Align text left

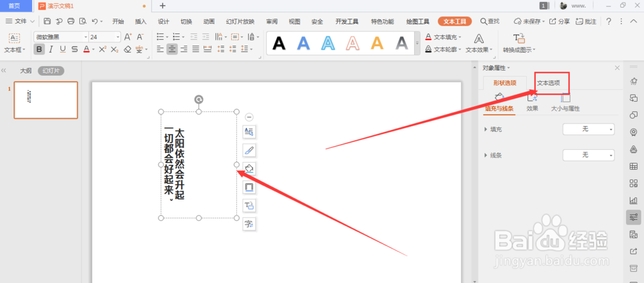(160, 50)
